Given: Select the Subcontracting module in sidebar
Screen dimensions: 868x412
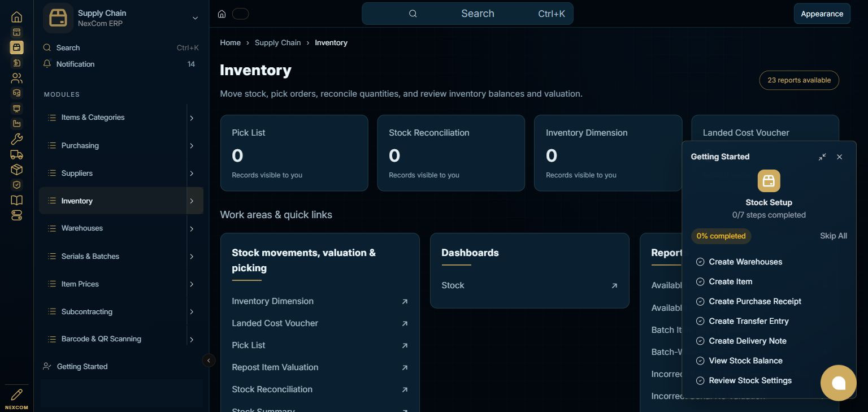Looking at the screenshot, I should click(x=113, y=311).
